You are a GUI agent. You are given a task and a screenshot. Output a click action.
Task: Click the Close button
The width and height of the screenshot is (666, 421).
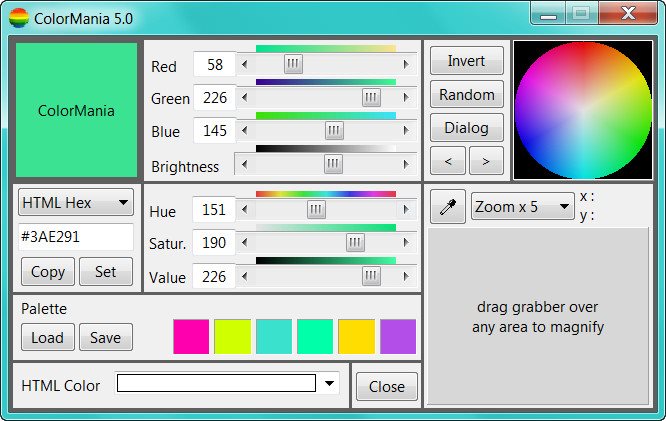(x=387, y=387)
